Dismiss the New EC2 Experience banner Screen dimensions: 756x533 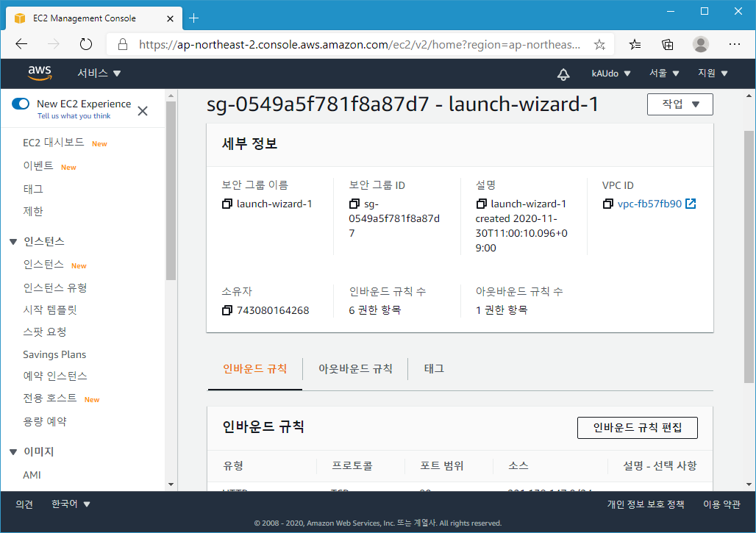click(x=142, y=111)
